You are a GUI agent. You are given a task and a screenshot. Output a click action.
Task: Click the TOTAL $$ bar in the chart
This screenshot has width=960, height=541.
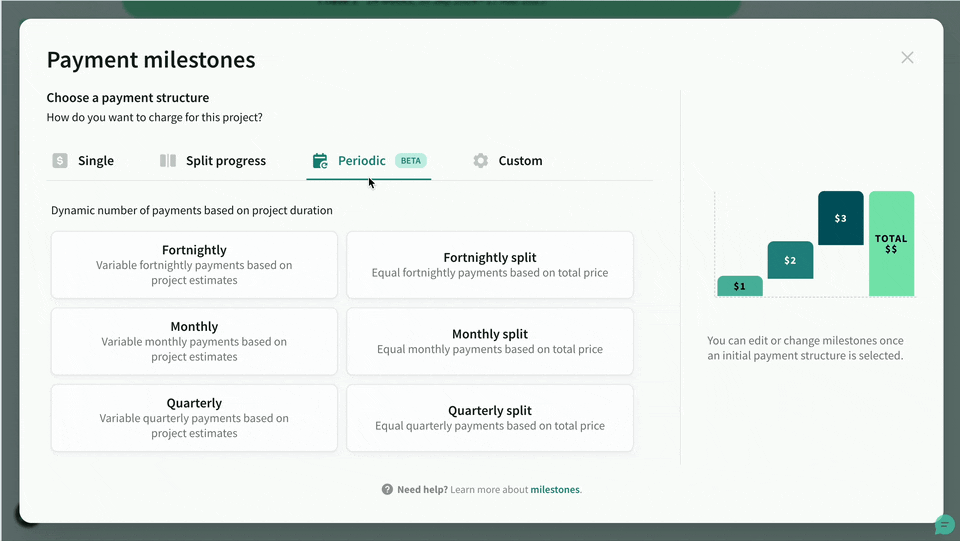[x=891, y=244]
